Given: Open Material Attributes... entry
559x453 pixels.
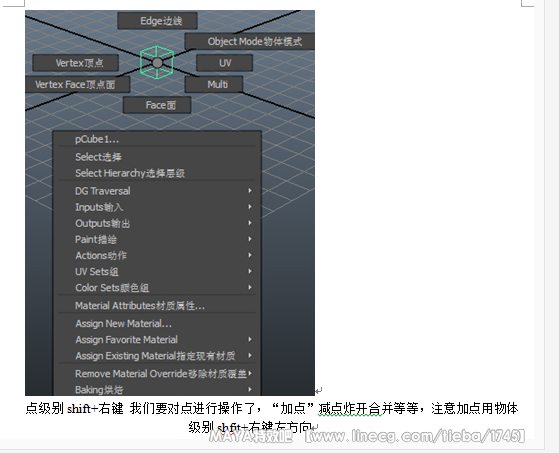Looking at the screenshot, I should [157, 305].
